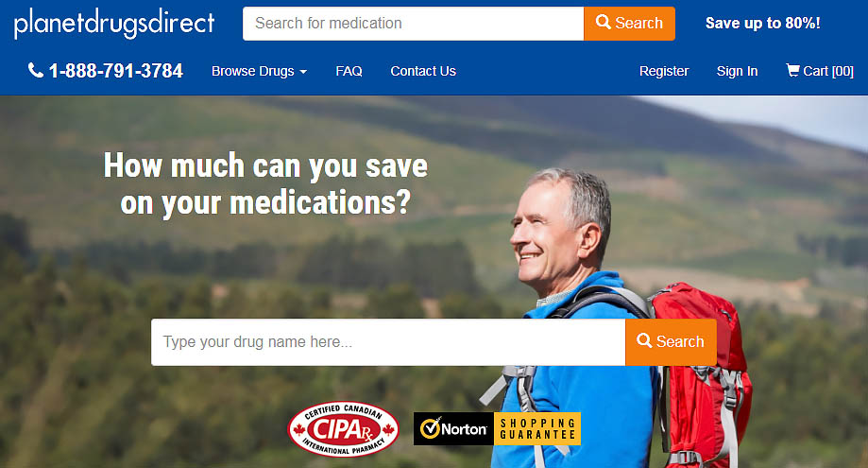Screen dimensions: 868x468
Task: Call the number 1-888-791-3784
Action: click(x=115, y=71)
